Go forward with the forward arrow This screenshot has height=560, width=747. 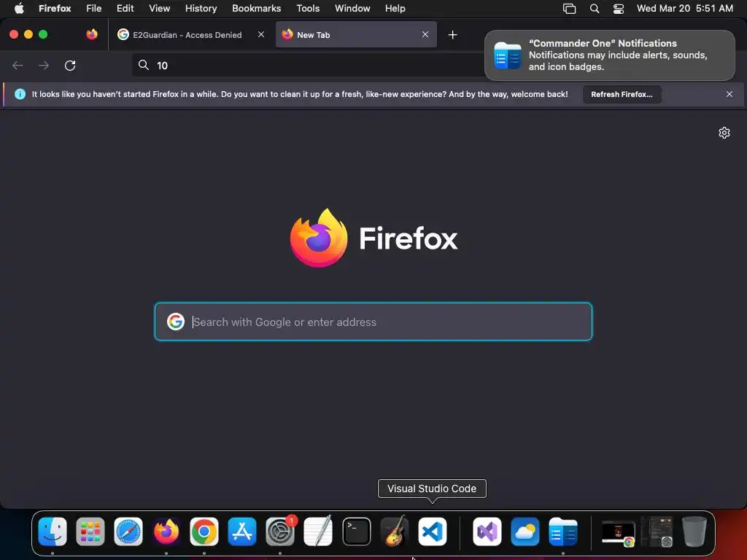(43, 65)
